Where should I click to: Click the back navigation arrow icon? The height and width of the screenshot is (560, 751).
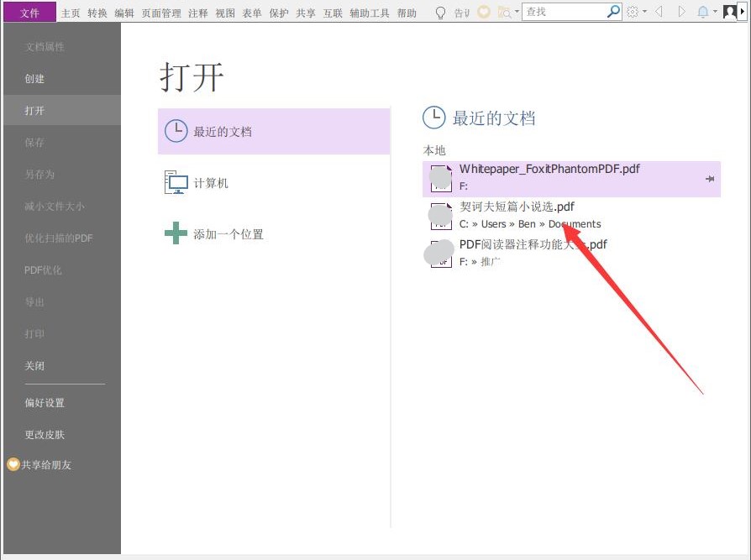659,11
